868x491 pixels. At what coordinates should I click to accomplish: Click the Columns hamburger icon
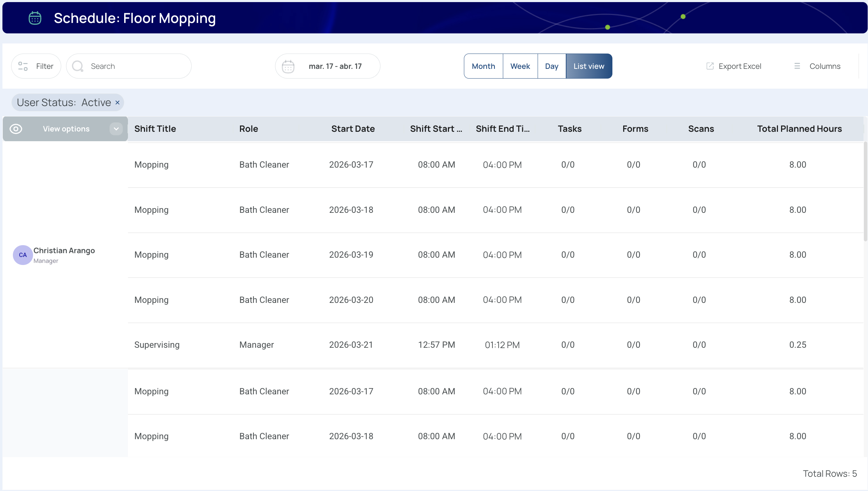797,66
